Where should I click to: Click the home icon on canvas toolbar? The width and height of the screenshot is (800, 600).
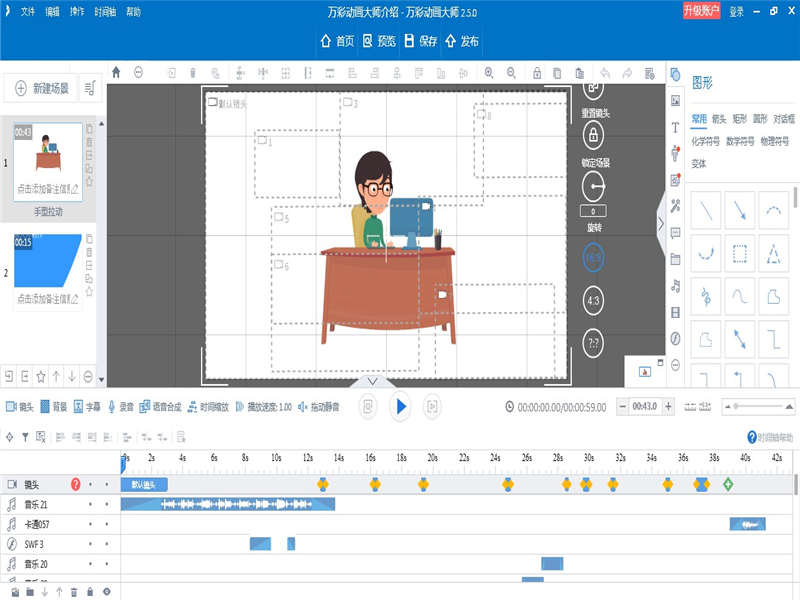point(116,73)
